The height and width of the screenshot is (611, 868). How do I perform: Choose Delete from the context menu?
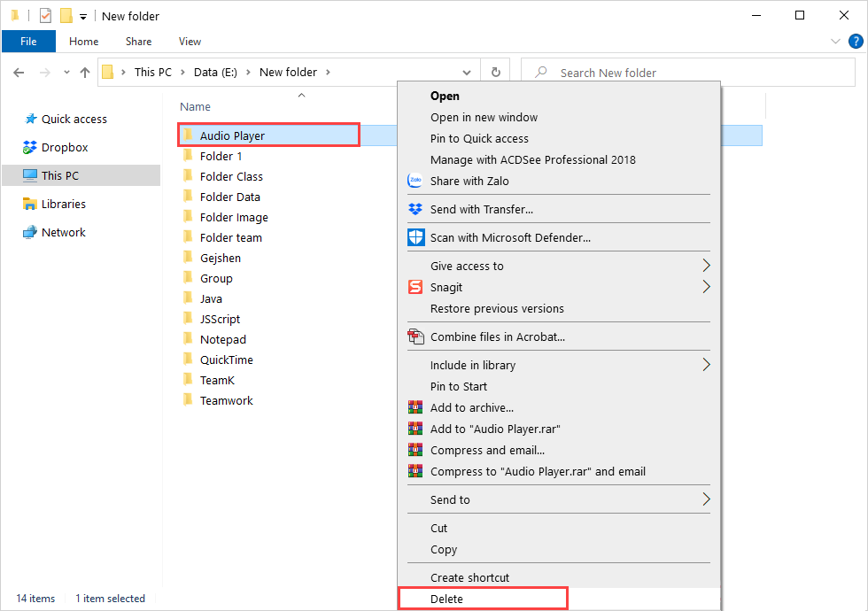point(446,599)
